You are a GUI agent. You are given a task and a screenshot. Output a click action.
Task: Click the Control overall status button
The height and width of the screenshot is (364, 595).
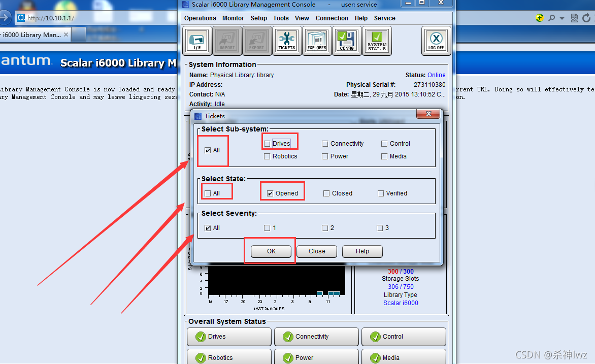[404, 337]
